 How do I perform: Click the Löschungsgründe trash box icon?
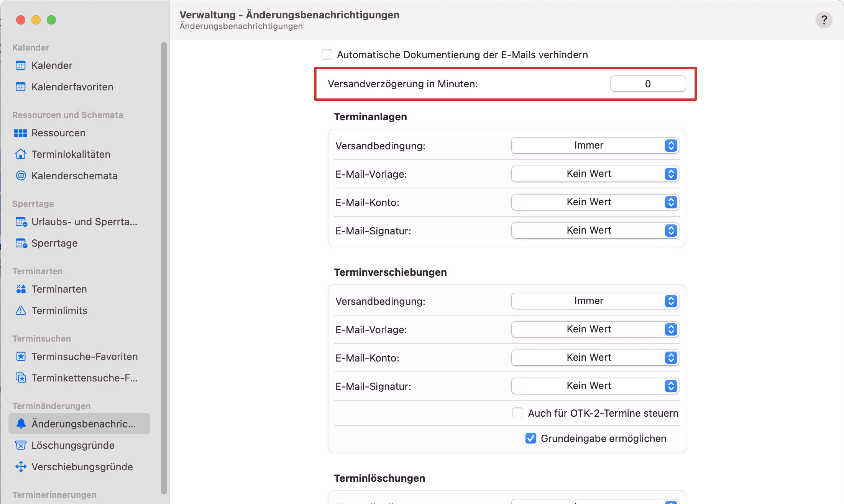click(21, 445)
